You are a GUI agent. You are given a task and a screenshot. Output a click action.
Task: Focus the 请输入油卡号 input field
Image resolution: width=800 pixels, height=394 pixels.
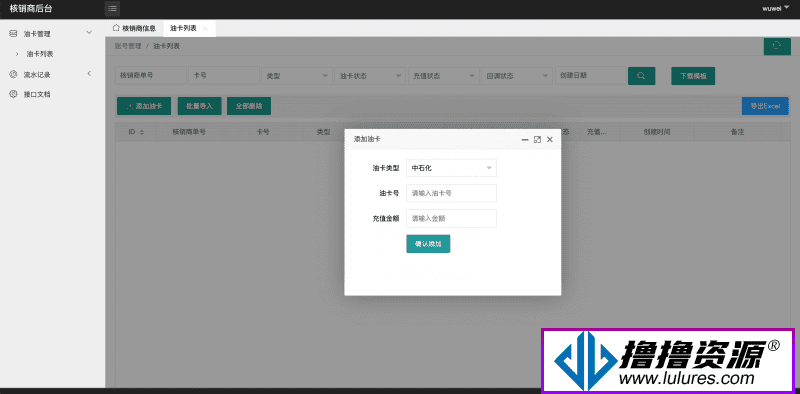(x=452, y=193)
